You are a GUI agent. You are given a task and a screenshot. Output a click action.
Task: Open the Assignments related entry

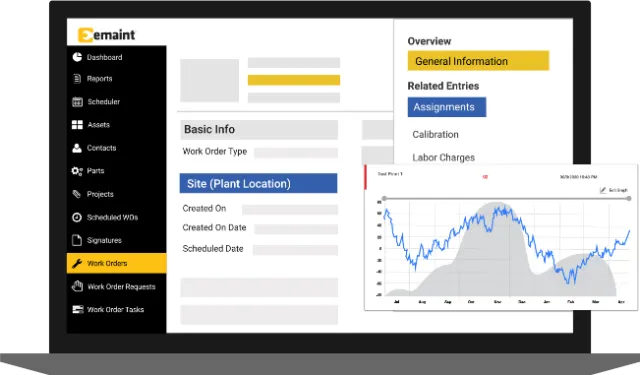coord(447,107)
